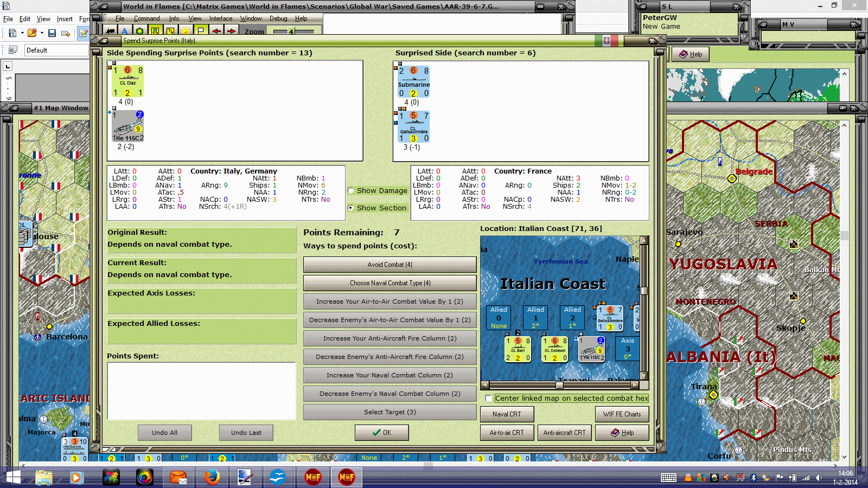Open the Air-to-air CRT chart

(x=507, y=433)
